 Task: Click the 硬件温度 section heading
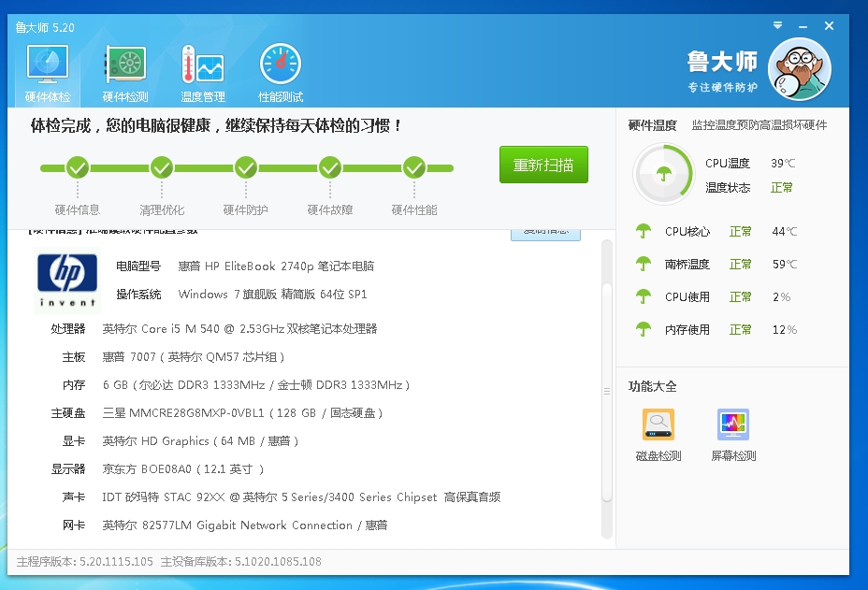[x=652, y=125]
